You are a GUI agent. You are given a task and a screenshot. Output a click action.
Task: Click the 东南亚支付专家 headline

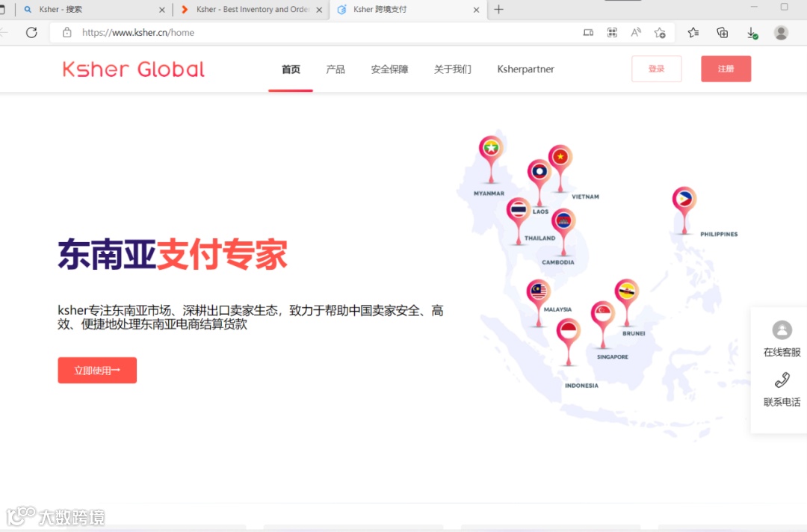click(x=173, y=255)
